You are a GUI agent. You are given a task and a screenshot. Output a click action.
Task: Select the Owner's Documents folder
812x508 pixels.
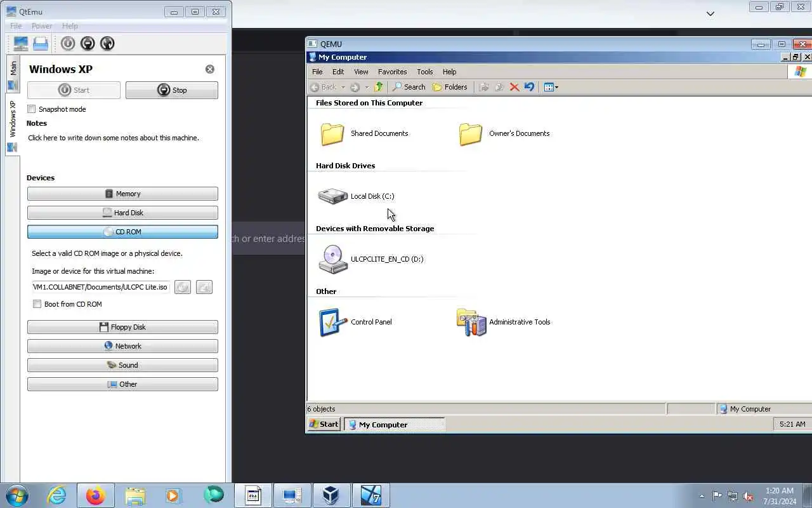504,134
